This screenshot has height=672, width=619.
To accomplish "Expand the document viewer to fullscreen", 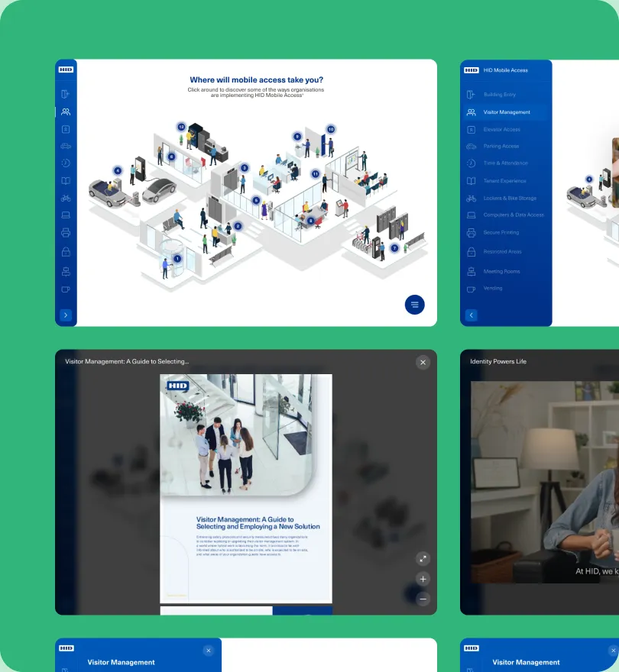I will click(x=423, y=558).
